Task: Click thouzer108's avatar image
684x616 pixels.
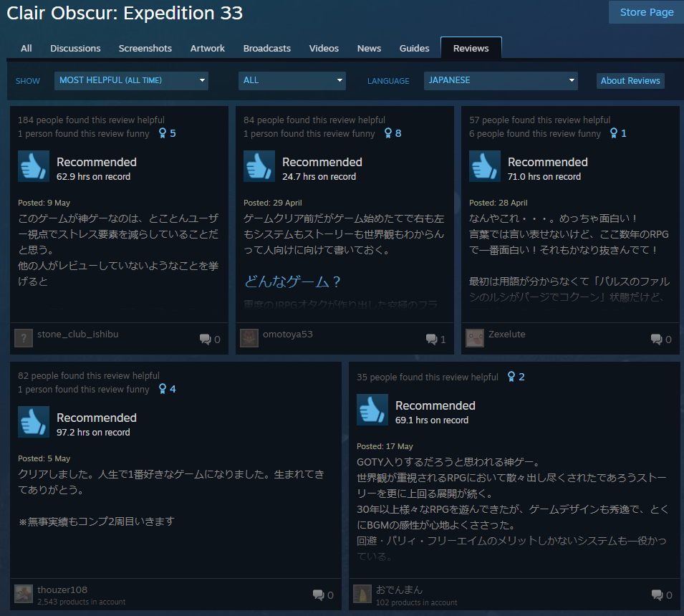Action: coord(24,594)
